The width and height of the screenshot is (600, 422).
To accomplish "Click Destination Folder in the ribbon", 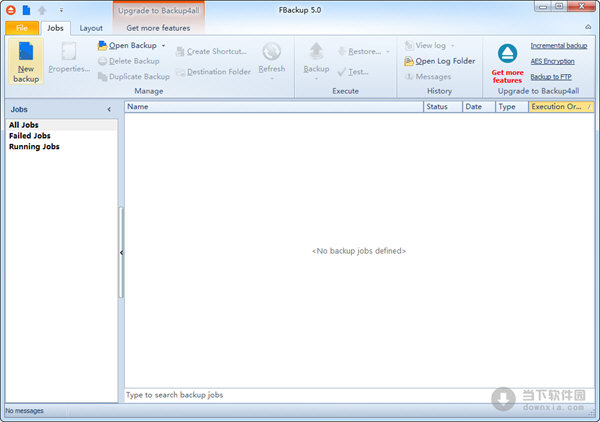I will point(213,72).
